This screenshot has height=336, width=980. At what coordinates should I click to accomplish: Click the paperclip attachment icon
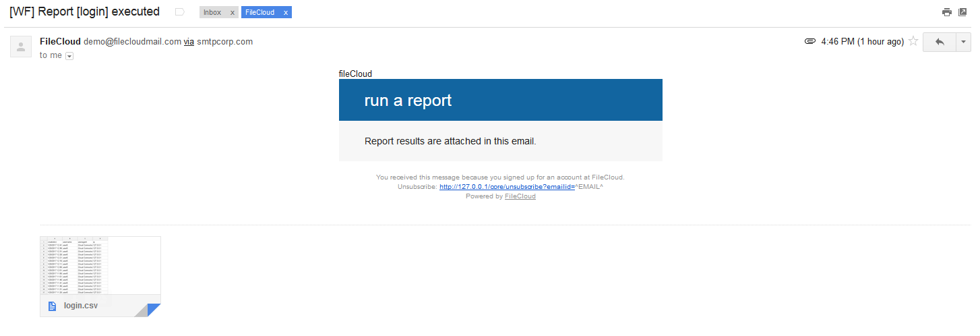pos(811,42)
